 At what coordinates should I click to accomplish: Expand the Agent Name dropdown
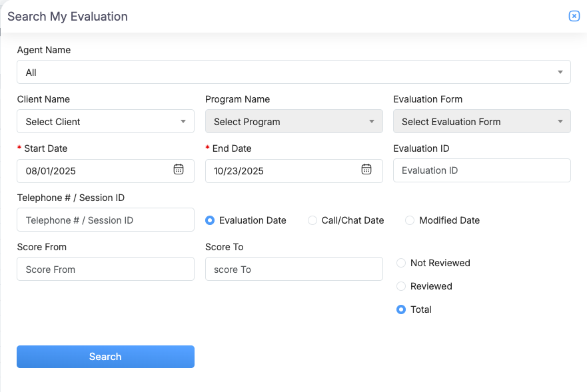(x=293, y=73)
